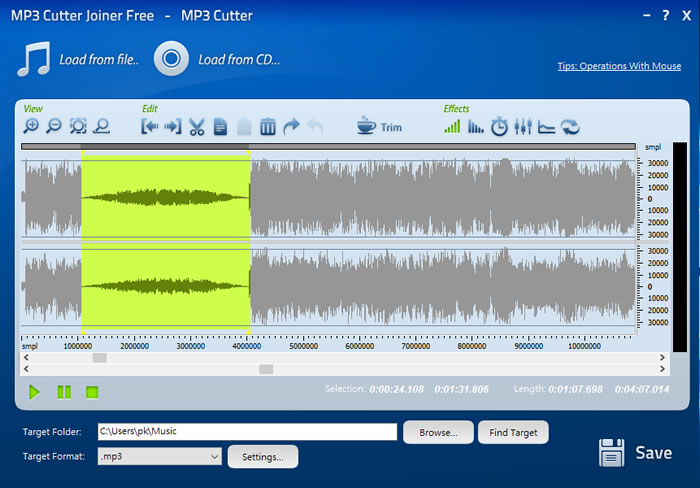Click the tempo stopwatch effect icon
The height and width of the screenshot is (488, 700).
(x=499, y=127)
